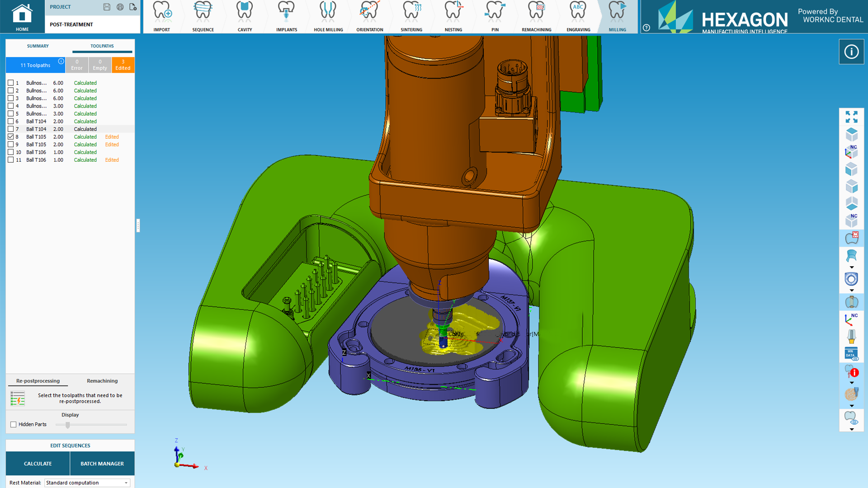The image size is (868, 488).
Task: Click the save project icon
Action: 107,6
